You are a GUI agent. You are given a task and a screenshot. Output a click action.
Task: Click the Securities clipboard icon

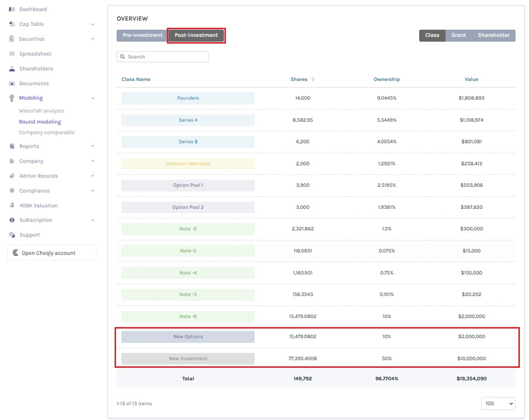coord(12,39)
